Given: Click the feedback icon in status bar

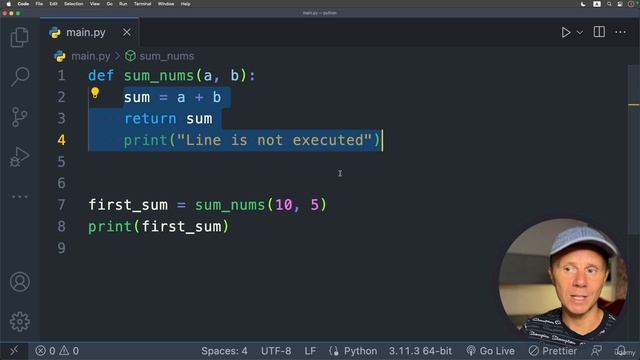Looking at the screenshot, I should (596, 351).
